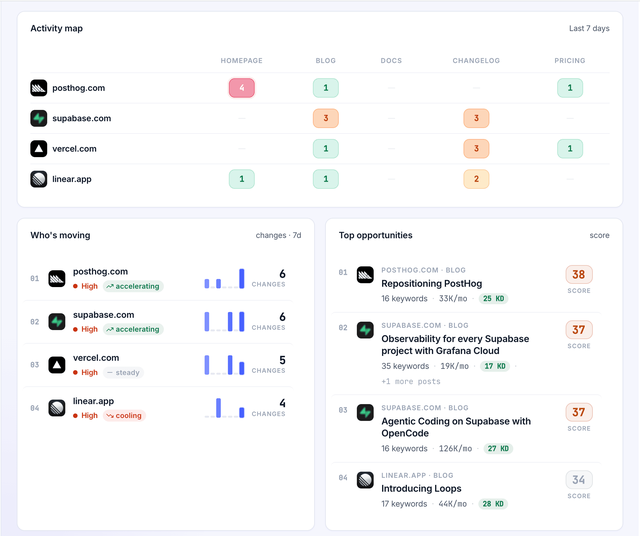Click the cooling badge under linear.app

[124, 415]
